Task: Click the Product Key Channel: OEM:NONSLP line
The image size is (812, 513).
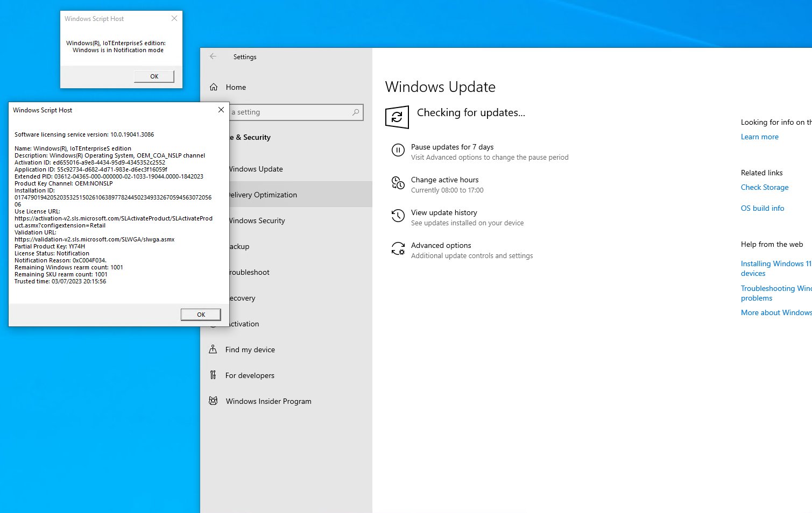Action: coord(63,183)
